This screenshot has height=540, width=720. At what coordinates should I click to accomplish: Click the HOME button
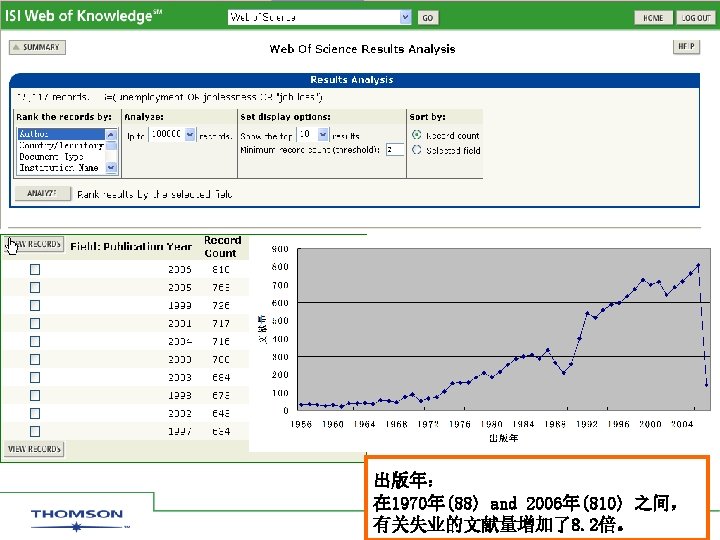point(653,17)
